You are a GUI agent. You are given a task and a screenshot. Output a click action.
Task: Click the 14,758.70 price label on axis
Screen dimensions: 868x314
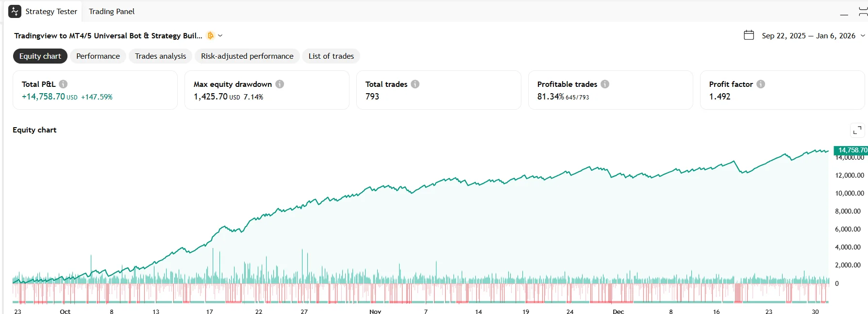[x=851, y=150]
